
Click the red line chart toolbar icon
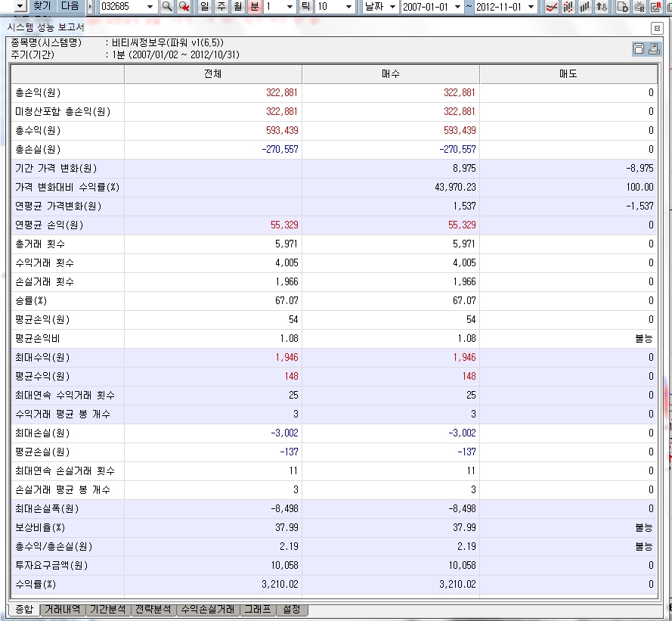coord(551,7)
